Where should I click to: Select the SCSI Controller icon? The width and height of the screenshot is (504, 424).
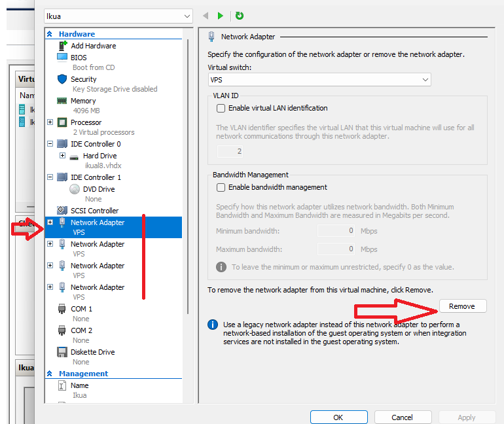point(62,211)
